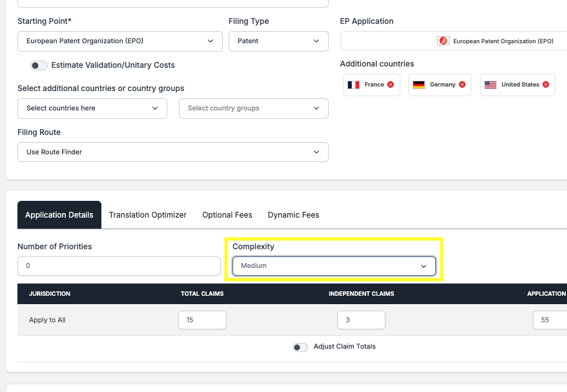Screen dimensions: 567x392
Task: Open the Filing Route dropdown
Action: tap(172, 152)
